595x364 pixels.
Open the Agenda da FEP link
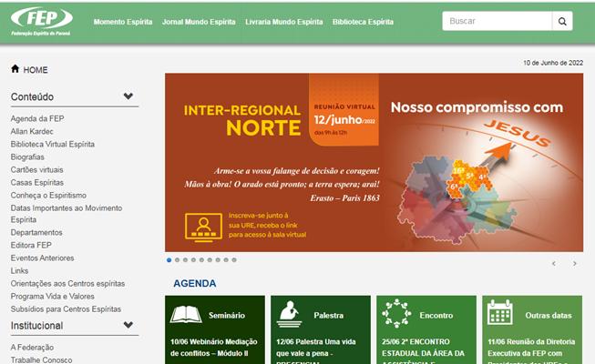37,118
